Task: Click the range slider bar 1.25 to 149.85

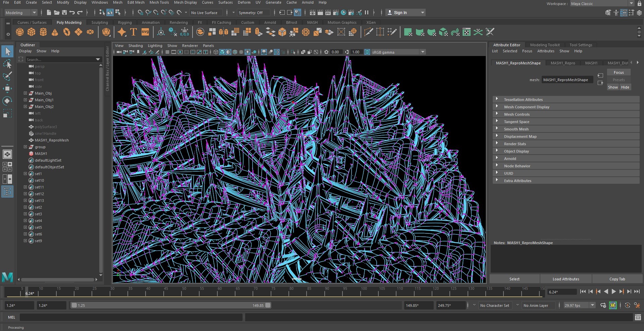Action: (x=170, y=306)
